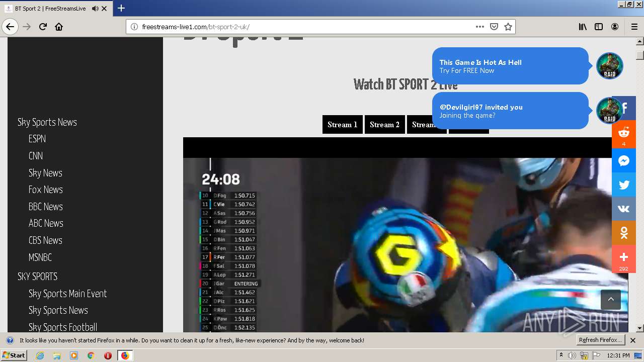
Task: Open the ABC News channel link
Action: point(46,223)
